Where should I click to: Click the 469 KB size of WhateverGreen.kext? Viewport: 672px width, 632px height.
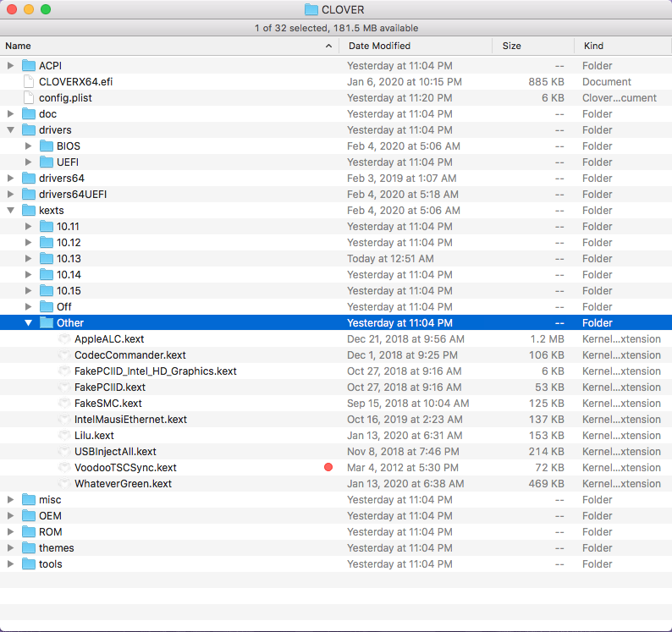546,483
